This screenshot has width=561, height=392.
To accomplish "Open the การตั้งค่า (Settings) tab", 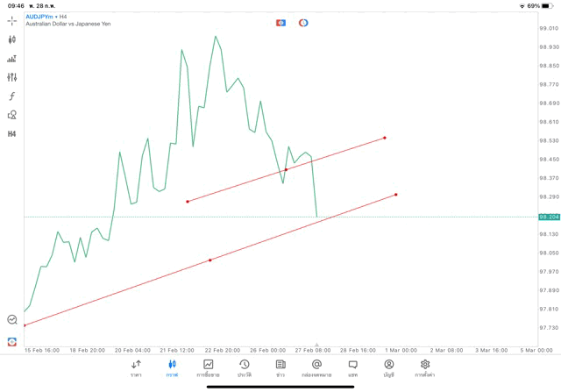I will click(425, 367).
